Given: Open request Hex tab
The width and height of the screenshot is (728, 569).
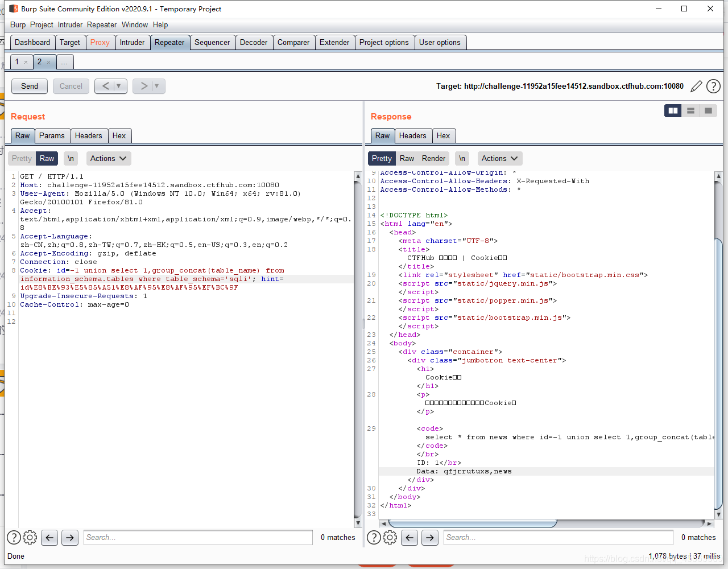Looking at the screenshot, I should [119, 135].
